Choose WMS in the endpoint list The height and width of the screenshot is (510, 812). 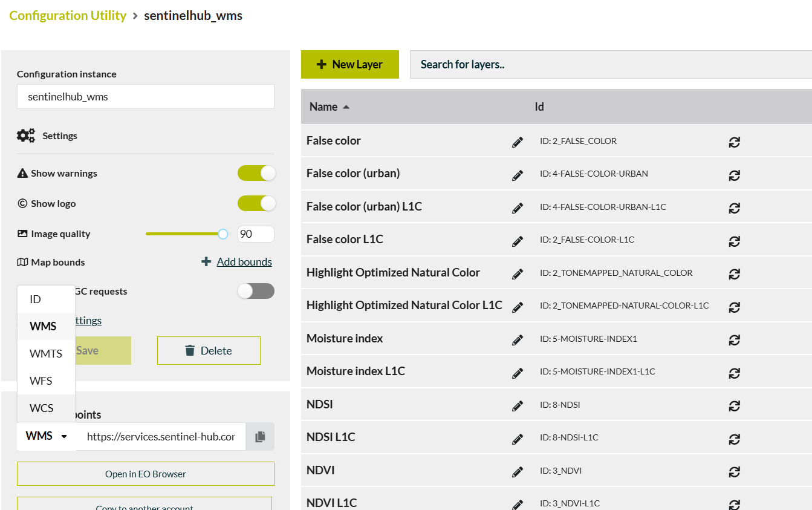click(46, 326)
